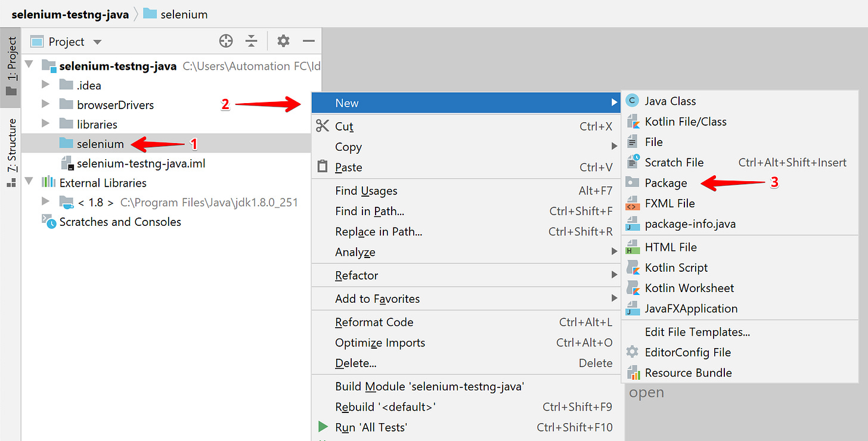Open Project panel settings gear

283,41
